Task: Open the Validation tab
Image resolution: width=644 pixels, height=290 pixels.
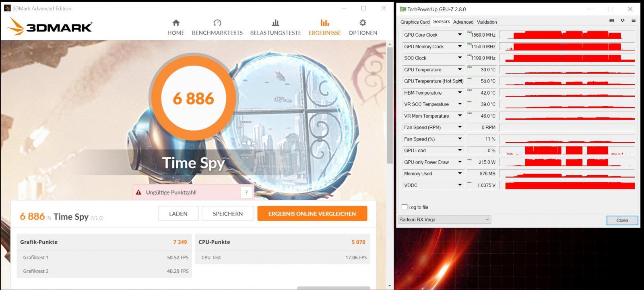Action: coord(487,22)
